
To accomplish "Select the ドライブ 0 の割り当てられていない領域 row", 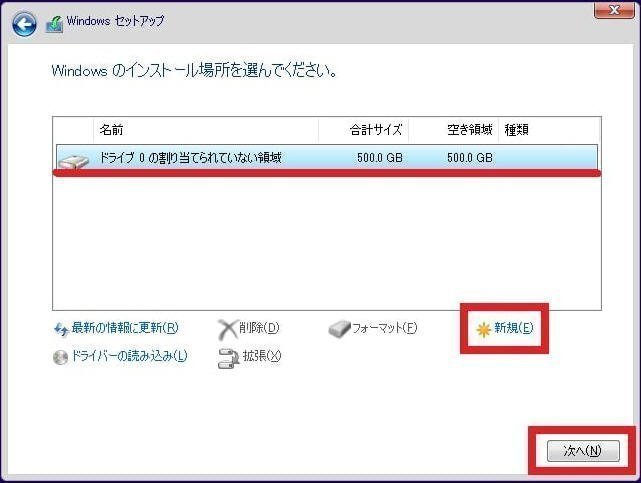I will (x=327, y=157).
